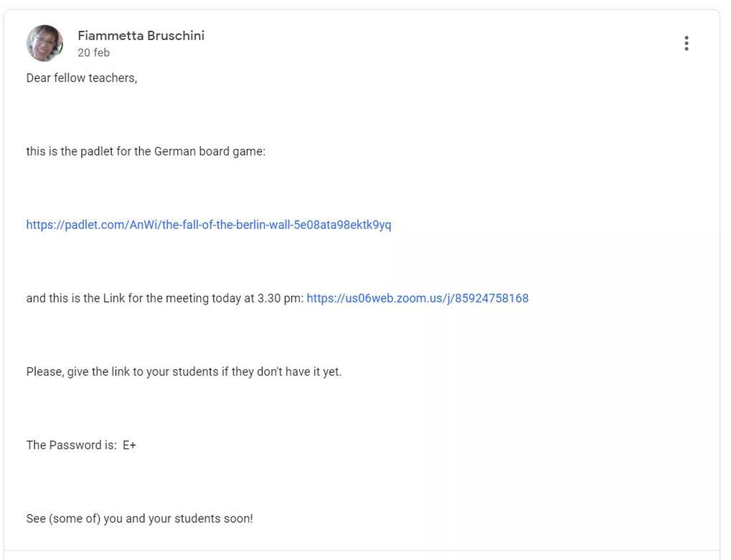Click the line The Password is
The image size is (731, 560).
pos(81,445)
